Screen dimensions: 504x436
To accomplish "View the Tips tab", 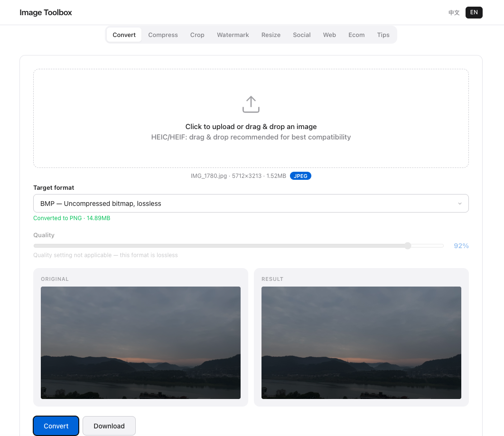I will [x=383, y=35].
